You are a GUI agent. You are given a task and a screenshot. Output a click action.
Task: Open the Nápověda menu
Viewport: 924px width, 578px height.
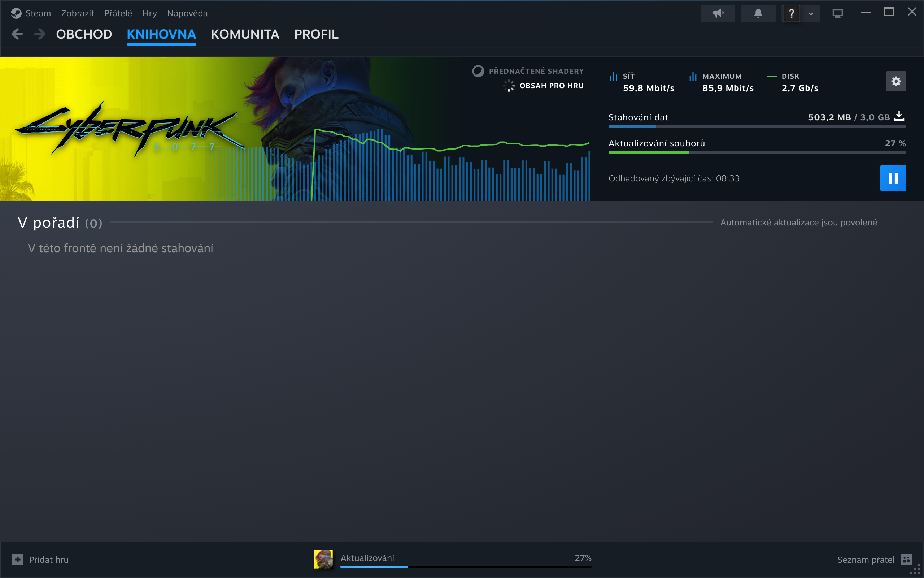187,13
